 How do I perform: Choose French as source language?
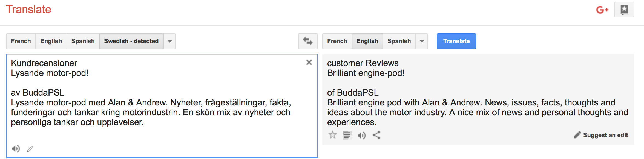(x=21, y=41)
